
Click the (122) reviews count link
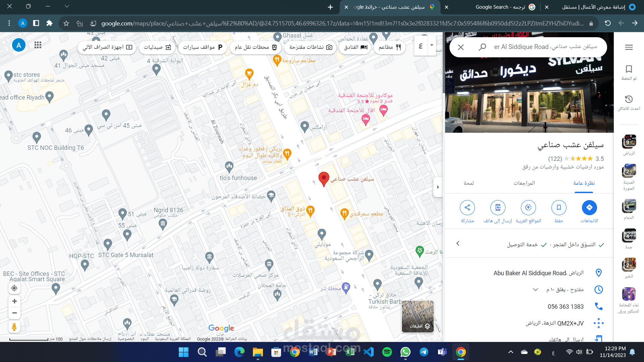pyautogui.click(x=555, y=159)
